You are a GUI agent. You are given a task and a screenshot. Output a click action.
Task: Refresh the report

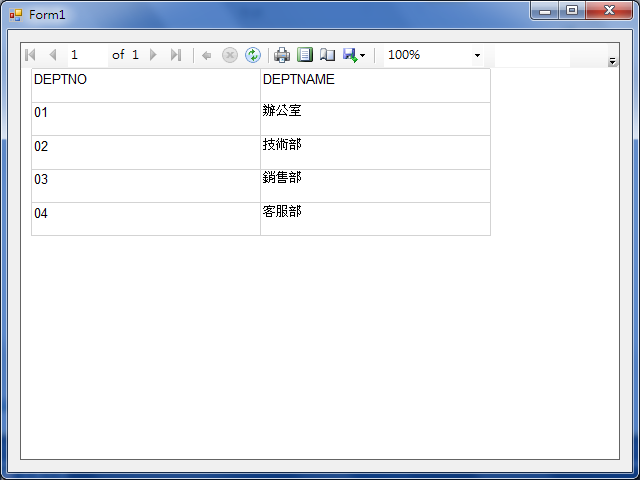(x=253, y=55)
